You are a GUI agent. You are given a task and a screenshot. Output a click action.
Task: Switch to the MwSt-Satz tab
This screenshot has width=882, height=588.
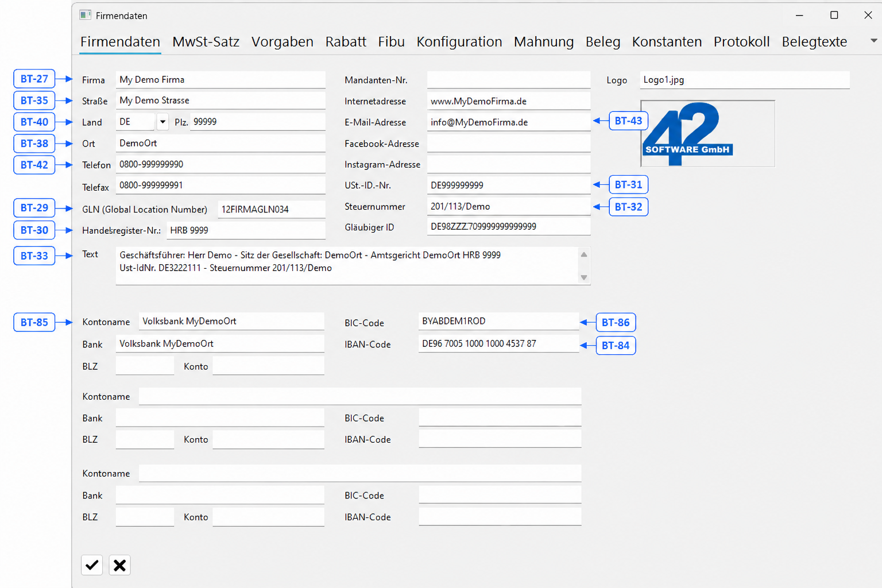(x=206, y=42)
